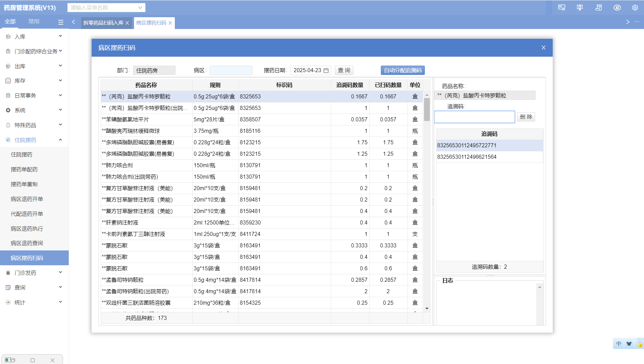Select trace code 8325653011249662​1564
This screenshot has width=644, height=364.
[x=489, y=157]
